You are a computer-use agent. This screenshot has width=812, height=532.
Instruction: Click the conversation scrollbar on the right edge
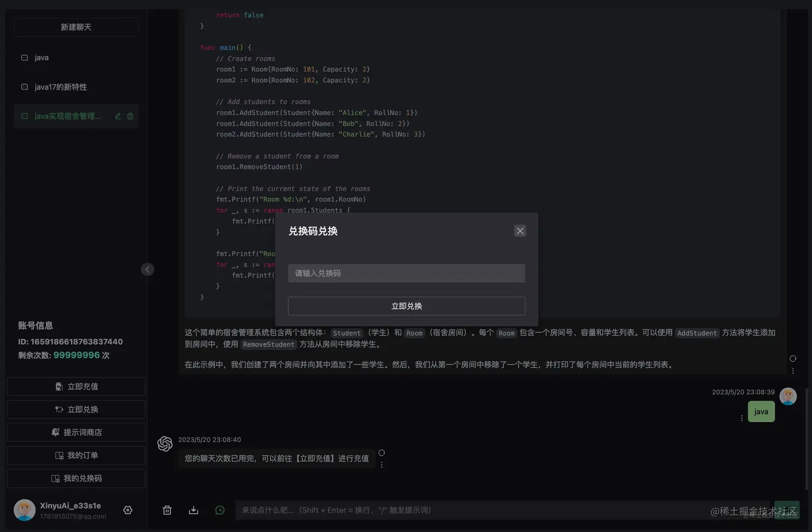pos(806,438)
